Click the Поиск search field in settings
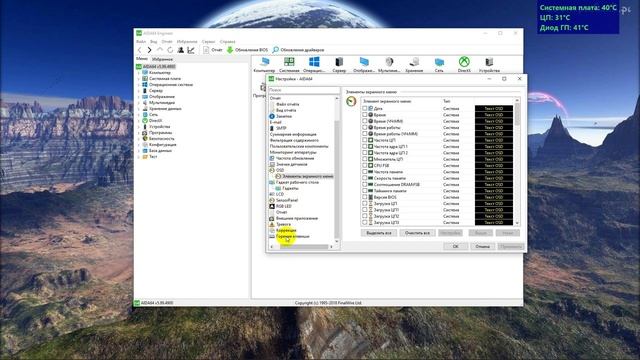This screenshot has width=640, height=360. (304, 90)
